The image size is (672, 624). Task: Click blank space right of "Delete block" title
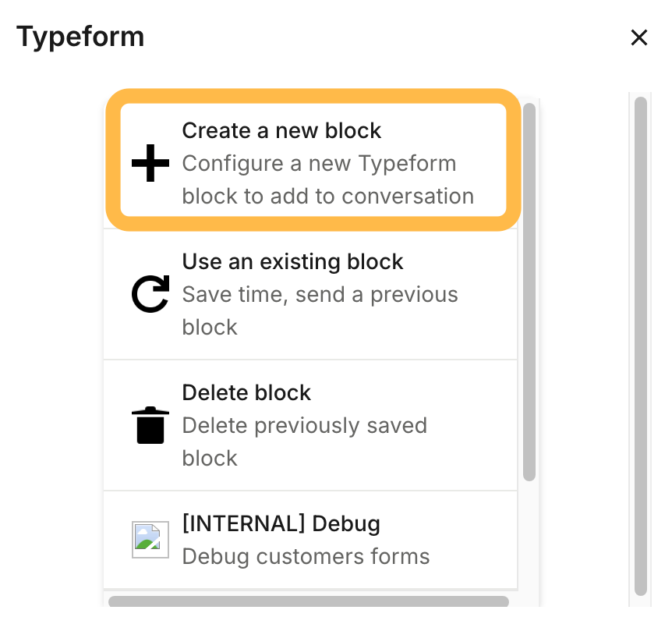click(413, 392)
